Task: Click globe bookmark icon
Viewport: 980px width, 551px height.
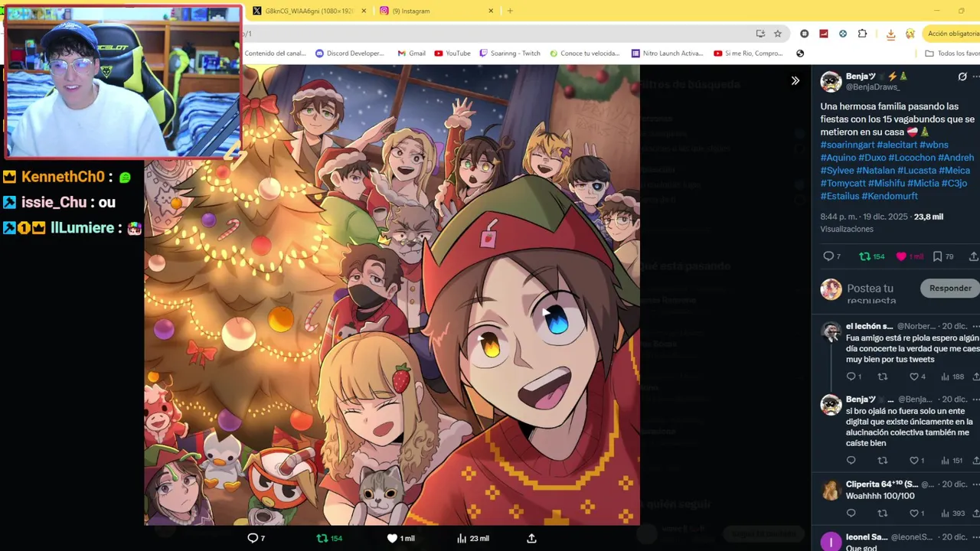Action: pyautogui.click(x=800, y=54)
